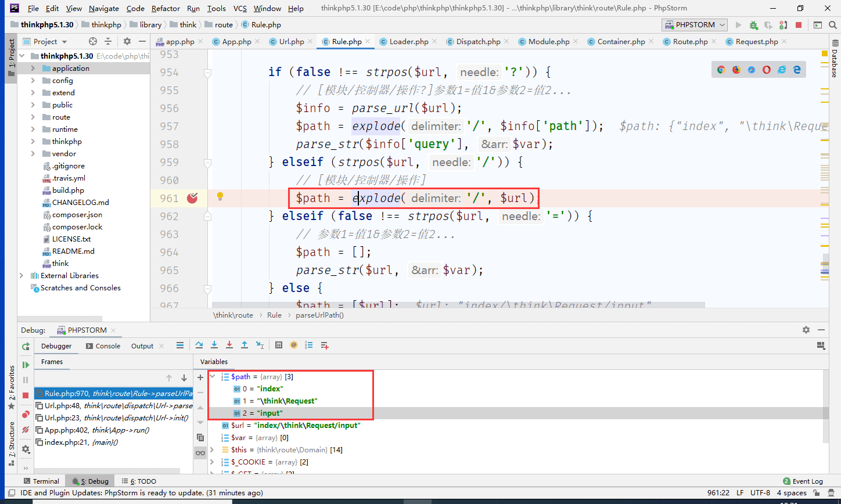Image resolution: width=841 pixels, height=504 pixels.
Task: Click the Evaluate Expression calculator icon
Action: [279, 345]
